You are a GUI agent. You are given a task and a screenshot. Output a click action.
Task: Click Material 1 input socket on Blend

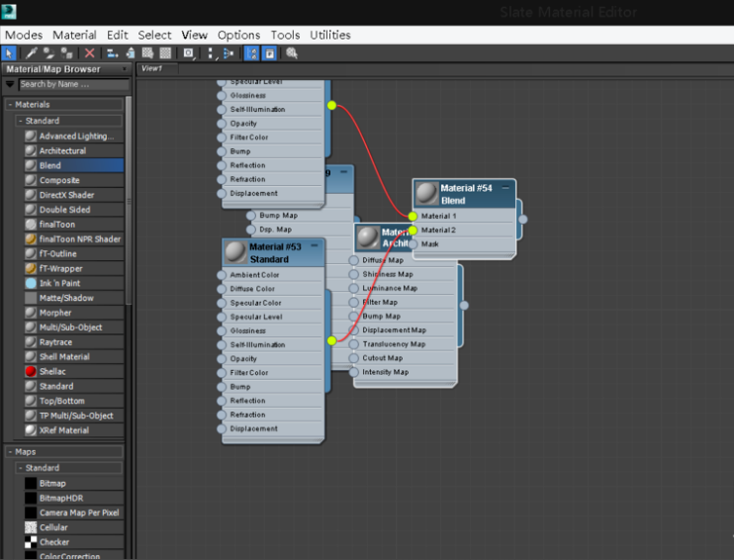413,217
